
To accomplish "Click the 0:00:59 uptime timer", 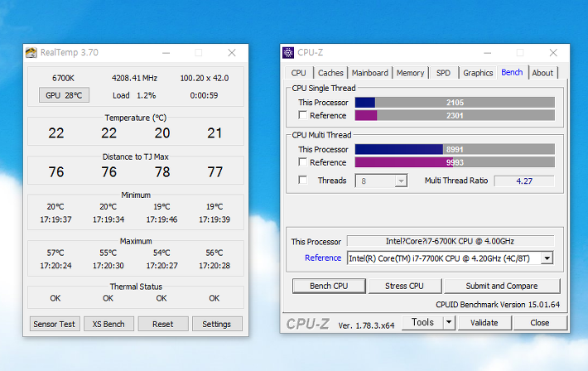I will [204, 96].
